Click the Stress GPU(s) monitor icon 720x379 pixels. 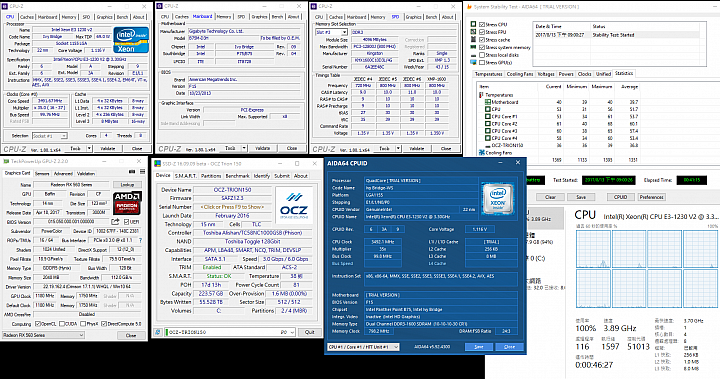coord(473,62)
